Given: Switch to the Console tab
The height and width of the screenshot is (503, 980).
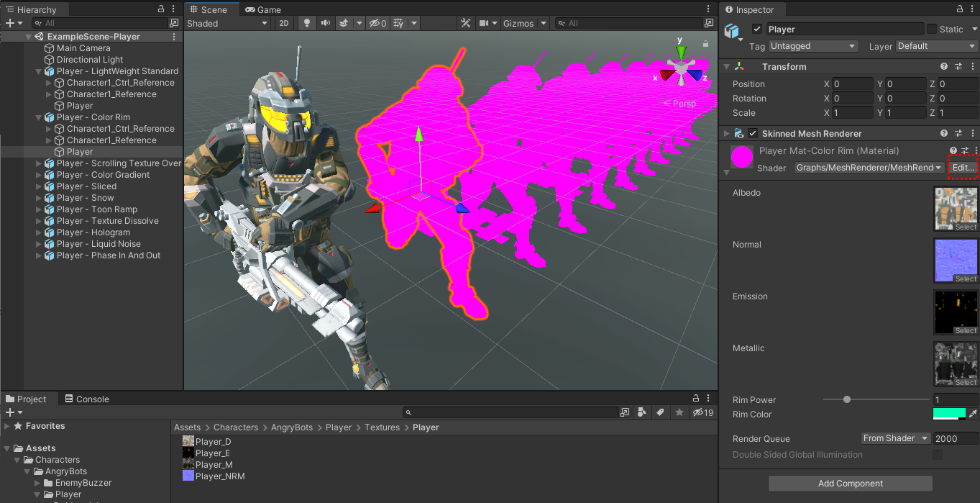Looking at the screenshot, I should [x=87, y=399].
